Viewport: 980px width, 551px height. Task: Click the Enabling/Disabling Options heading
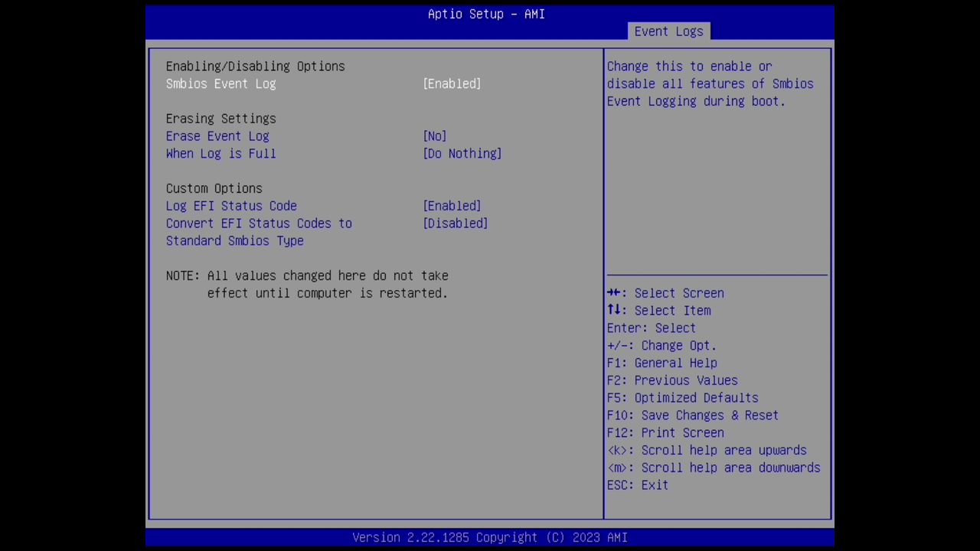point(255,67)
